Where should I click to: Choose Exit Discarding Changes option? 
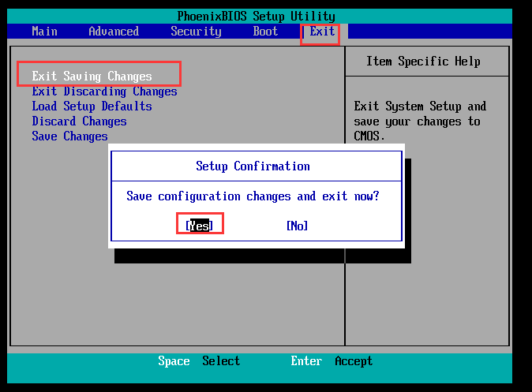tap(104, 91)
